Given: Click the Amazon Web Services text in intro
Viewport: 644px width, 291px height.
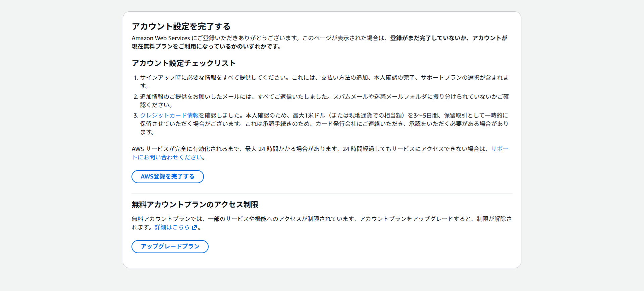Looking at the screenshot, I should point(161,38).
